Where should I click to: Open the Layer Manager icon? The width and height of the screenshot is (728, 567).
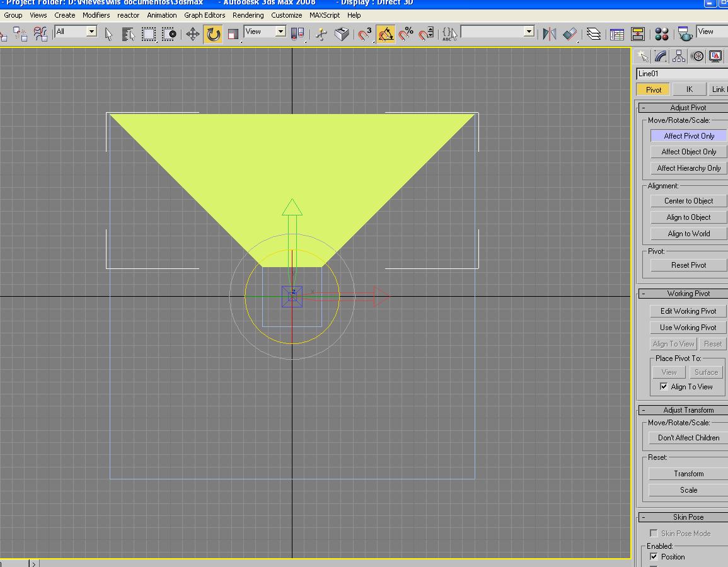point(593,34)
